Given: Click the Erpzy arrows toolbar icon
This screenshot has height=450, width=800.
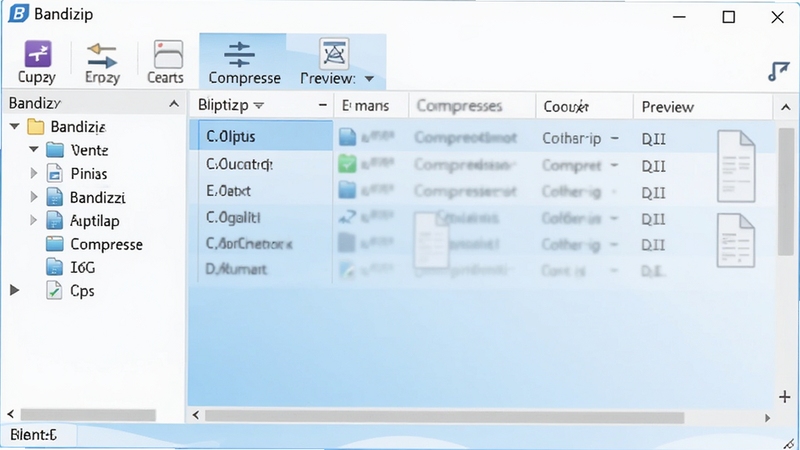Looking at the screenshot, I should tap(102, 56).
